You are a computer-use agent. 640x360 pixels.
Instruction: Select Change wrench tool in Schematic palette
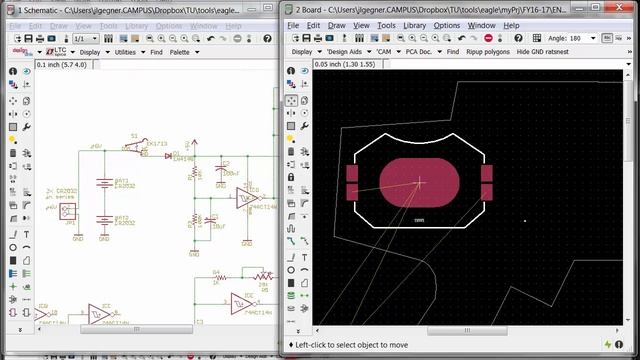click(x=27, y=127)
